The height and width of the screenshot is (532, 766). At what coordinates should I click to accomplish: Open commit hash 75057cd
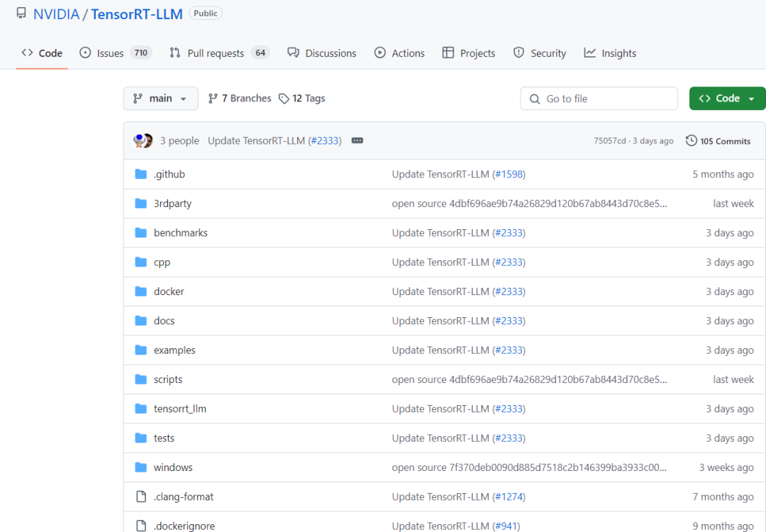(x=610, y=140)
